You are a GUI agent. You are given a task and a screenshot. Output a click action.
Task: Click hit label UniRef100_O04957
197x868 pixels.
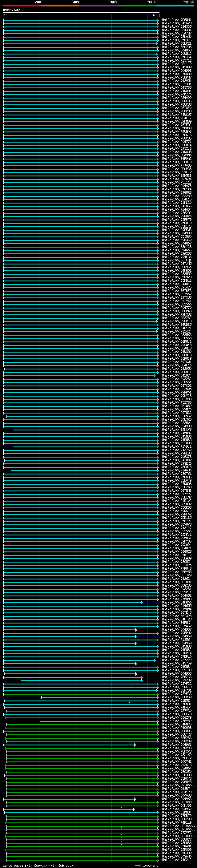coord(177,629)
